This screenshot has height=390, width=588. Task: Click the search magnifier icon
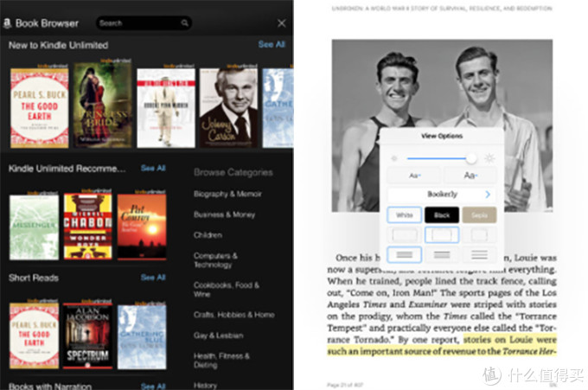point(184,23)
